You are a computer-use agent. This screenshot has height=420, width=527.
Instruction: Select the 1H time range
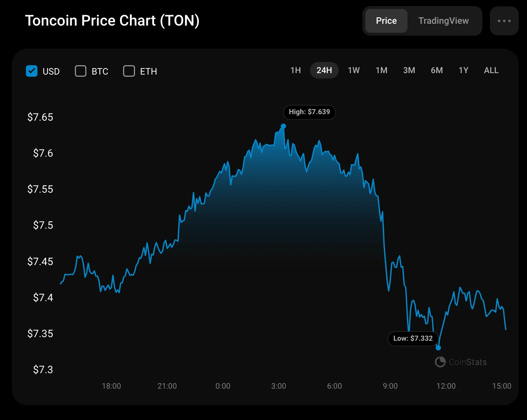click(x=296, y=70)
